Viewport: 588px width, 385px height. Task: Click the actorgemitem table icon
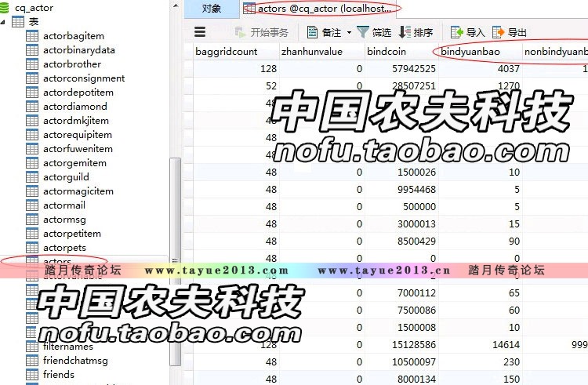[32, 163]
